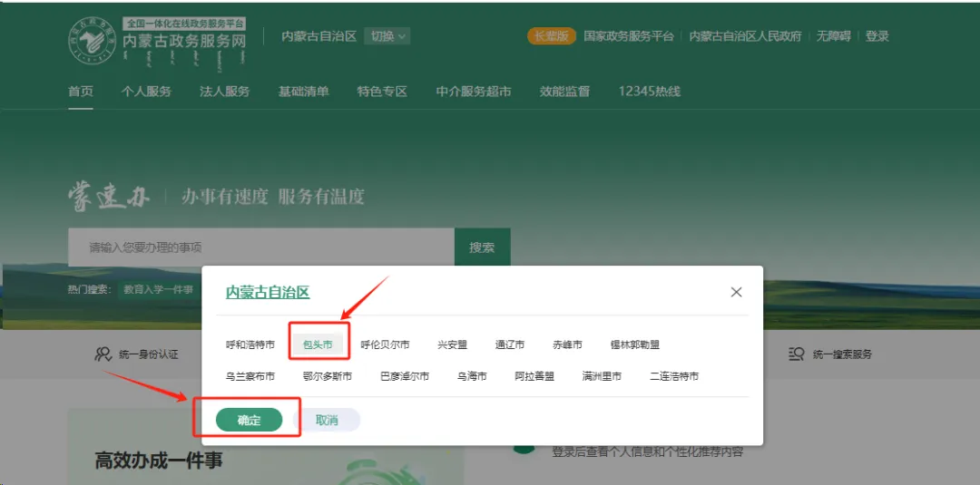Select 阿拉善盟 in the dialog
Image resolution: width=980 pixels, height=485 pixels.
coord(534,376)
